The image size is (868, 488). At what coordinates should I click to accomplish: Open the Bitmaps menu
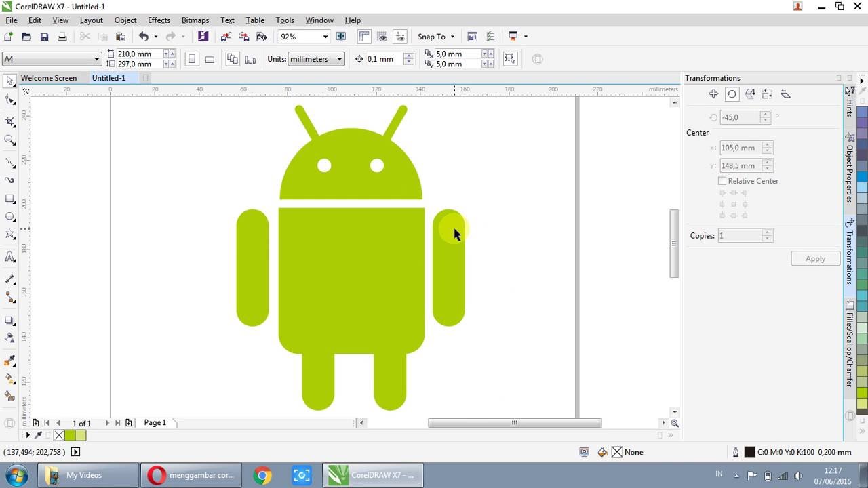pos(195,20)
